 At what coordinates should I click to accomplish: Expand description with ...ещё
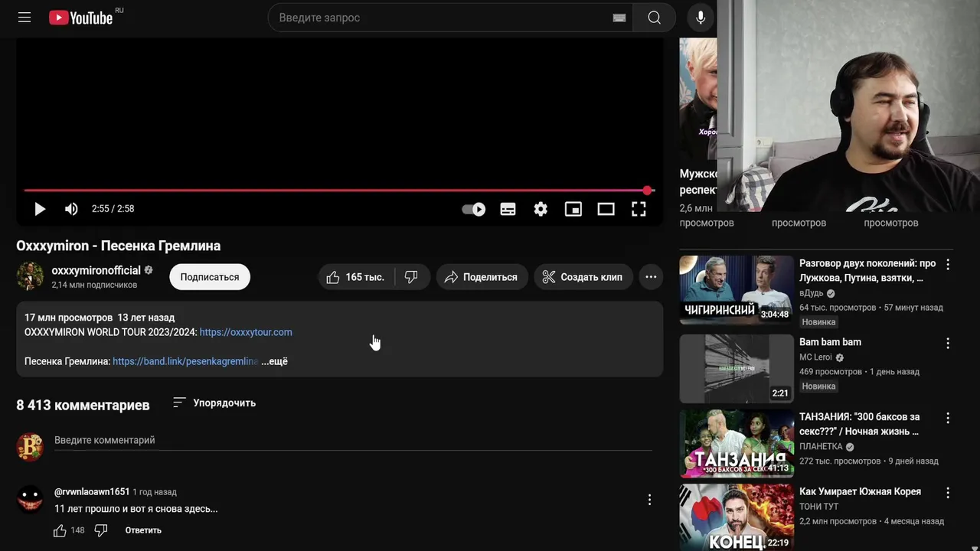coord(274,361)
